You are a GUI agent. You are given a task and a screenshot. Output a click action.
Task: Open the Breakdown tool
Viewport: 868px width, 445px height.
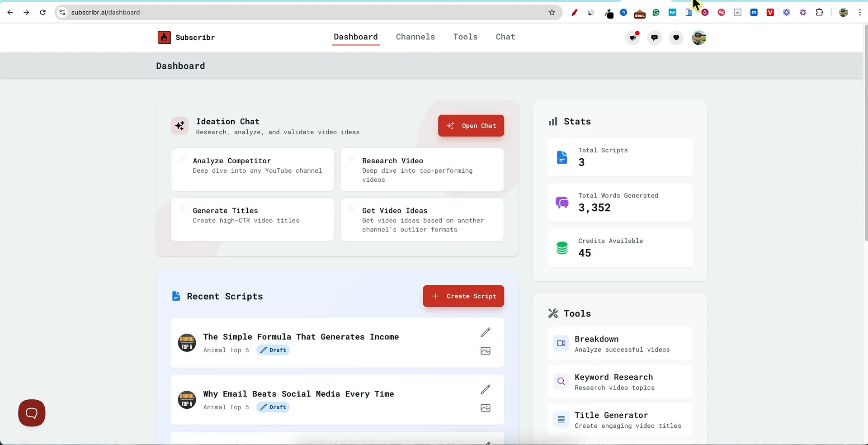pyautogui.click(x=620, y=343)
